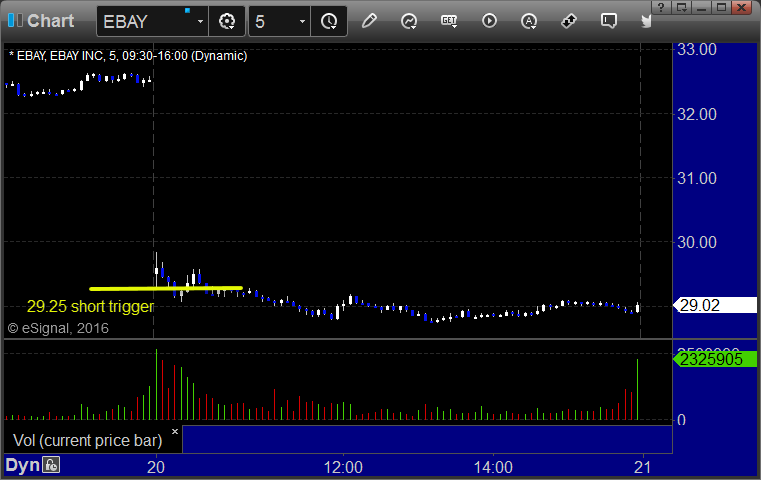The height and width of the screenshot is (480, 761).
Task: Click the 31.00 price axis label
Action: [697, 178]
